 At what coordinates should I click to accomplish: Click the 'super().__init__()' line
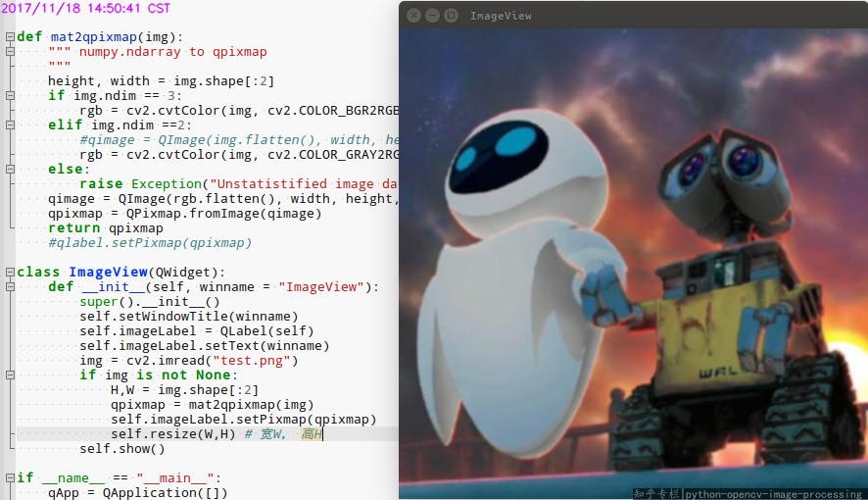coord(150,302)
